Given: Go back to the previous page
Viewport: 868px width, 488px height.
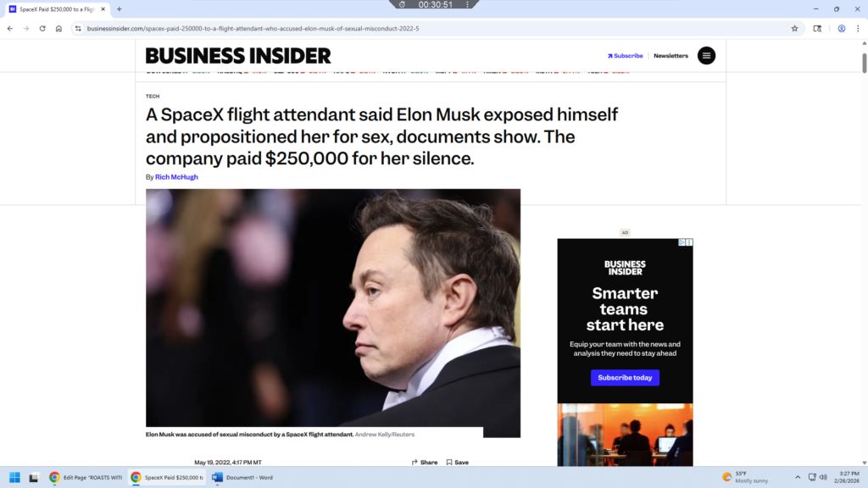Looking at the screenshot, I should point(10,28).
